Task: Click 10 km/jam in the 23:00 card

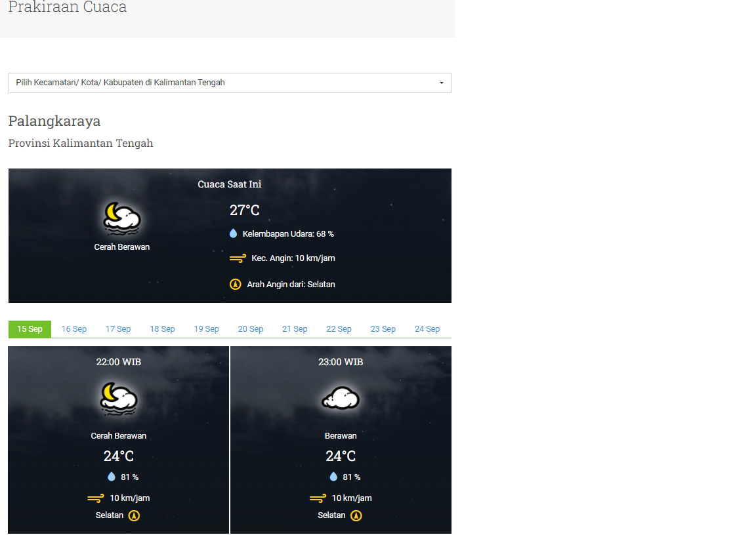Action: [x=352, y=498]
